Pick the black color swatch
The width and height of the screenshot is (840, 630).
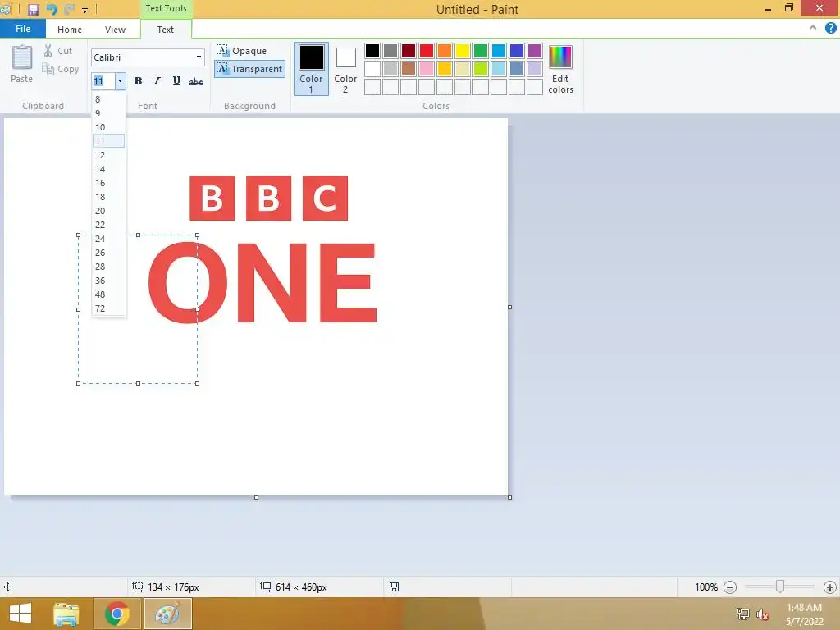[x=372, y=51]
